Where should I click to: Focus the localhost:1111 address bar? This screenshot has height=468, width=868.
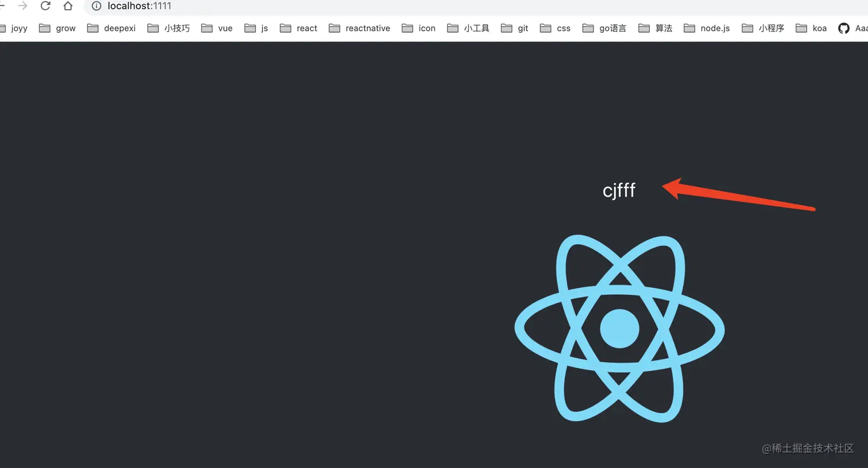pyautogui.click(x=476, y=6)
